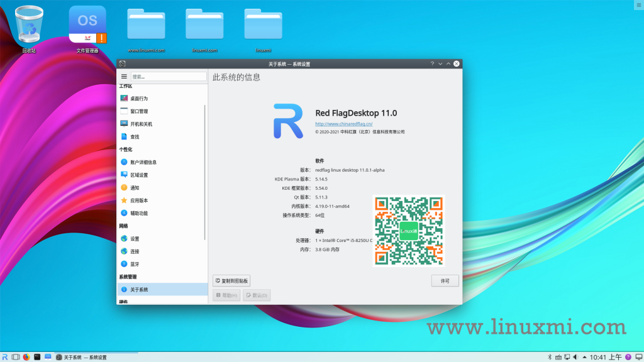Click the 此系统的信息 heading
This screenshot has width=644, height=362.
click(x=236, y=77)
